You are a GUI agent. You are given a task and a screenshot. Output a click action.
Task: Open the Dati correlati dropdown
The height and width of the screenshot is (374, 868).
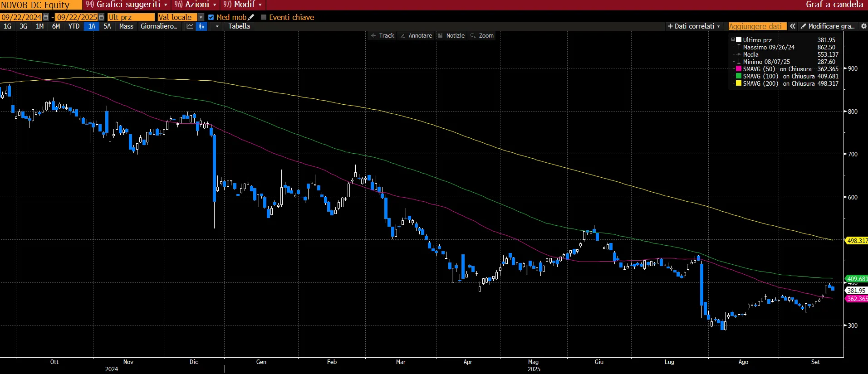tap(694, 26)
